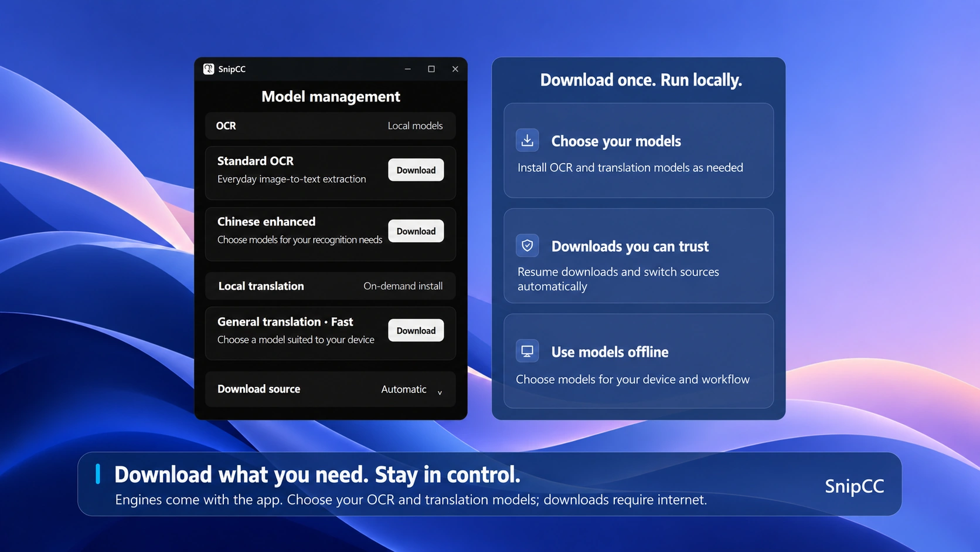This screenshot has width=980, height=552.
Task: Click 'Download what you need. Stay in control.' banner
Action: [317, 475]
